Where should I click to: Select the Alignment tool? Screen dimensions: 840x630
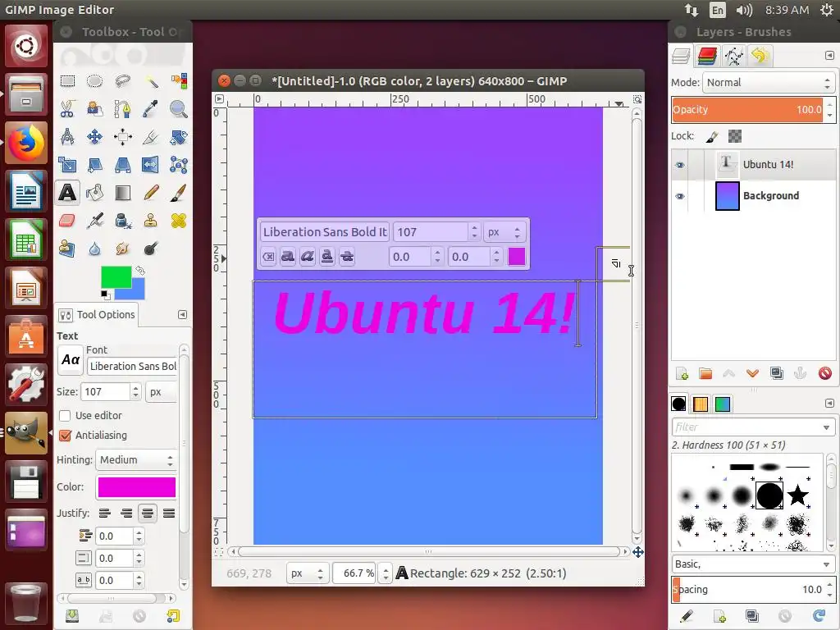(x=123, y=137)
